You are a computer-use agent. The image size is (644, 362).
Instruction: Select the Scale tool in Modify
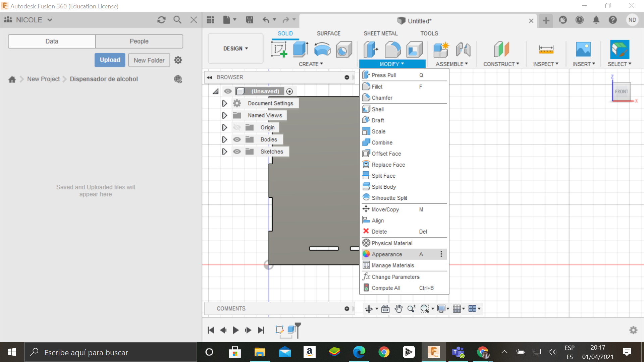point(378,131)
